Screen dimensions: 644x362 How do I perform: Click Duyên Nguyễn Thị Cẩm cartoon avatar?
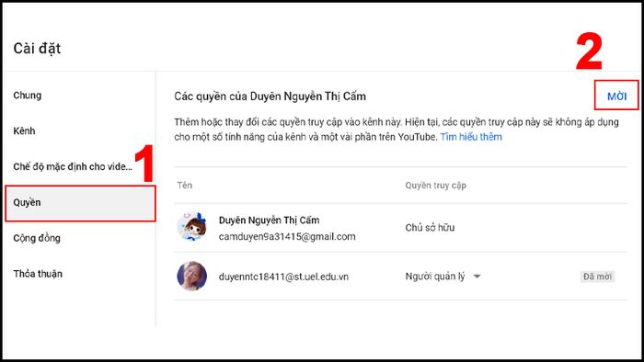click(191, 227)
